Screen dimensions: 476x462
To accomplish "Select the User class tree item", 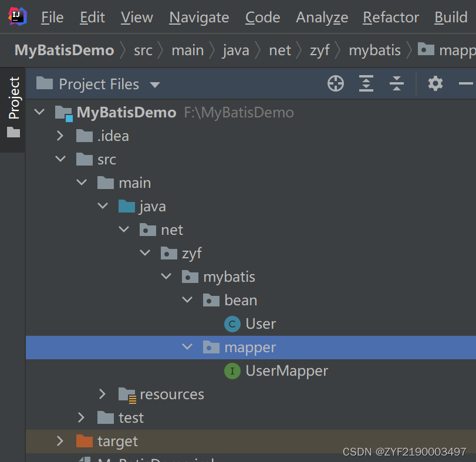I will (x=261, y=323).
